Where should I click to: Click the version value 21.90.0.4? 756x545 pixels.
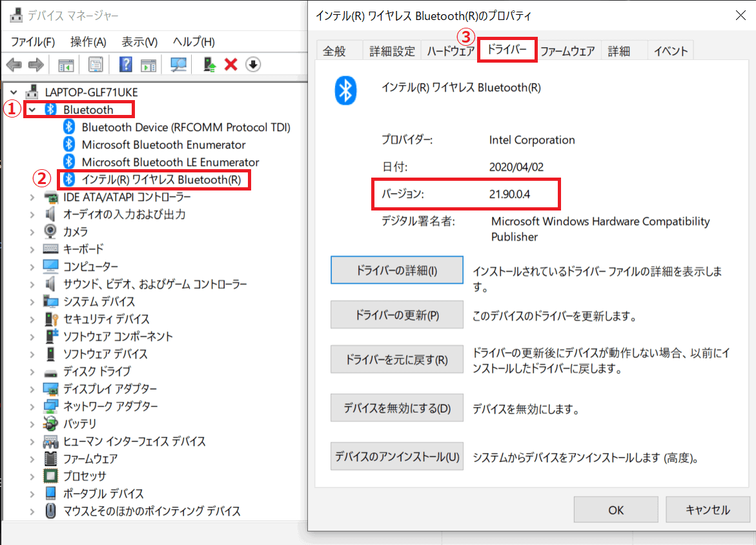point(509,194)
